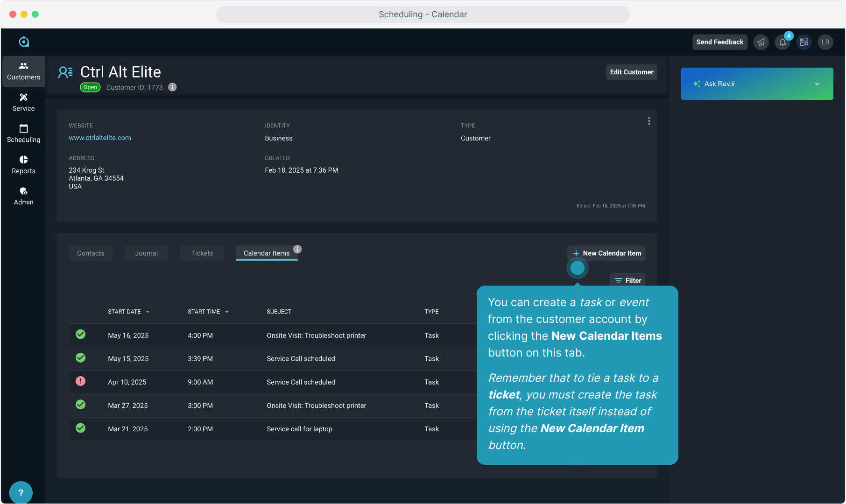Sort by Start Date column arrow

(148, 312)
